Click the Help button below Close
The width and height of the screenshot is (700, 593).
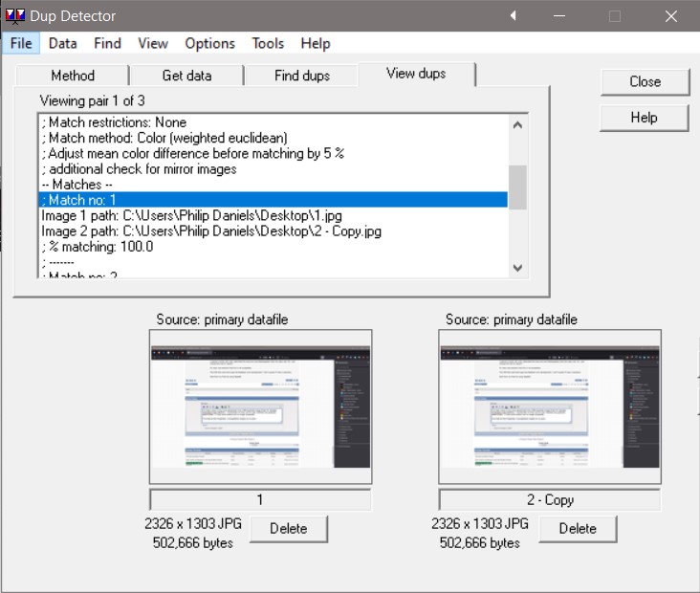(645, 118)
